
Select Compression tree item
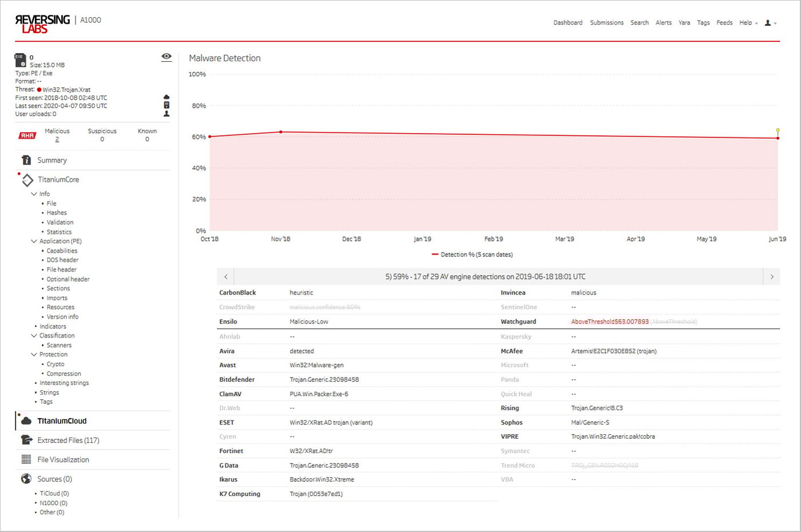click(x=64, y=374)
